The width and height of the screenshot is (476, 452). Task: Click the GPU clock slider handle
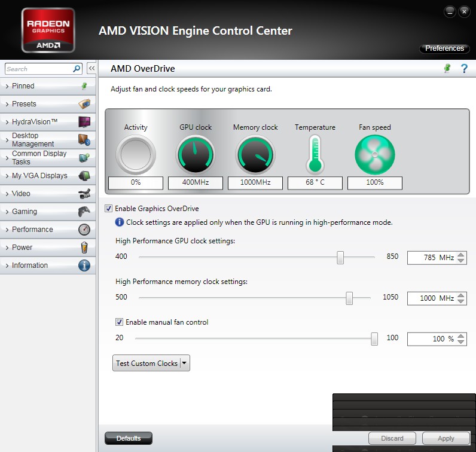(x=340, y=257)
